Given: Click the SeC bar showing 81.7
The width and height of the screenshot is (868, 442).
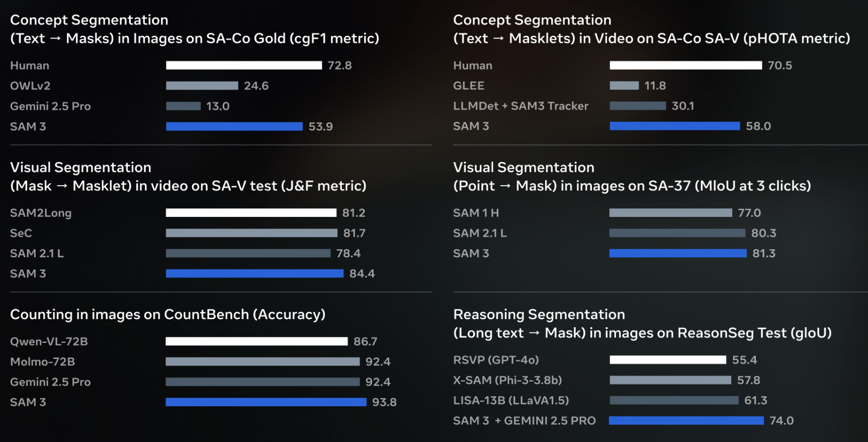Looking at the screenshot, I should [251, 233].
